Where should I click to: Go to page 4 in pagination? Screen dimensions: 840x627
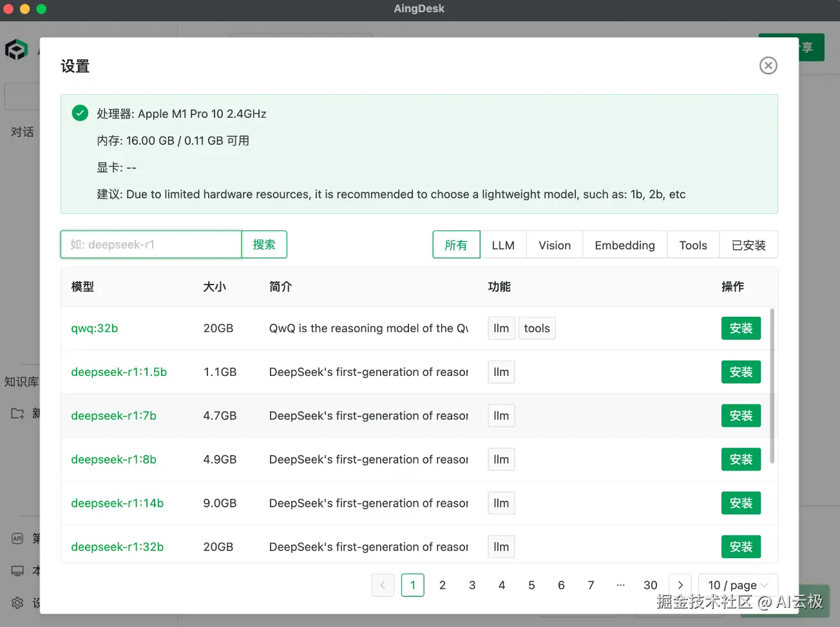point(502,585)
